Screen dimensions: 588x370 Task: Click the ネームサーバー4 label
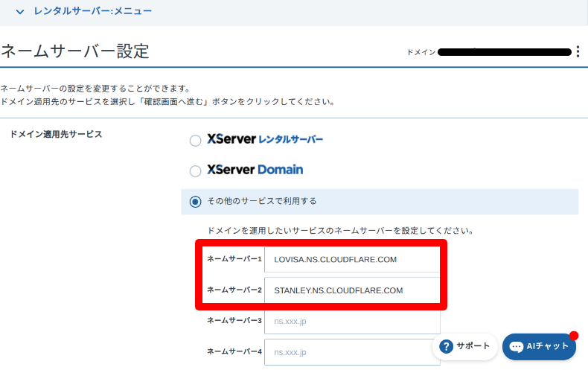pos(234,351)
